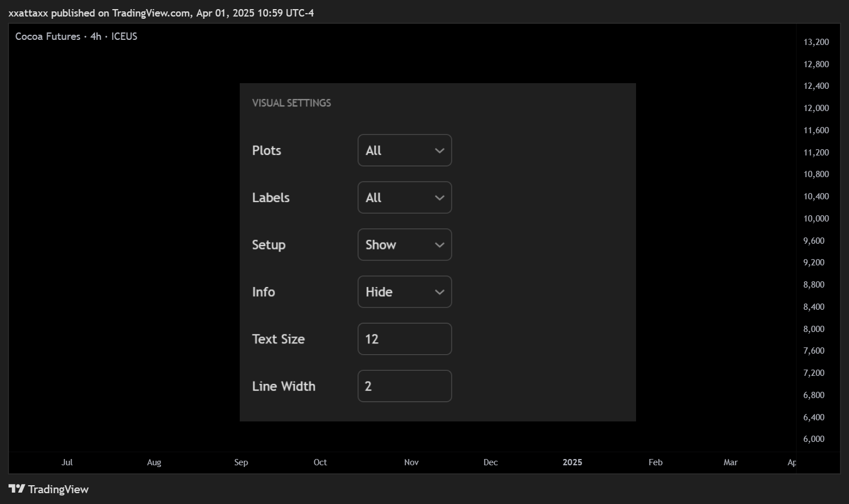Viewport: 849px width, 504px height.
Task: Click the Jul label on time axis
Action: pos(67,462)
